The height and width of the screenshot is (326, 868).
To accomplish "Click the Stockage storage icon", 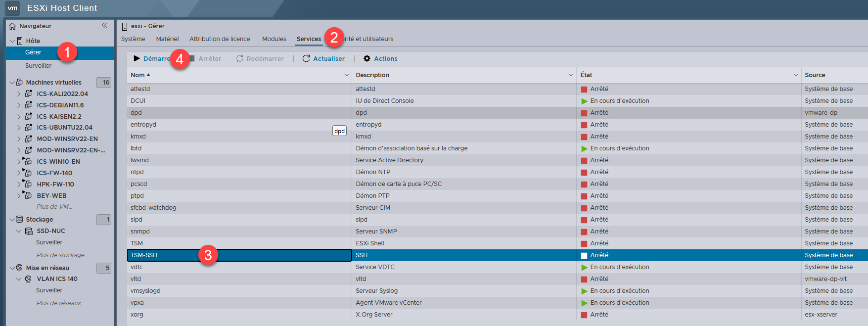I will point(19,219).
